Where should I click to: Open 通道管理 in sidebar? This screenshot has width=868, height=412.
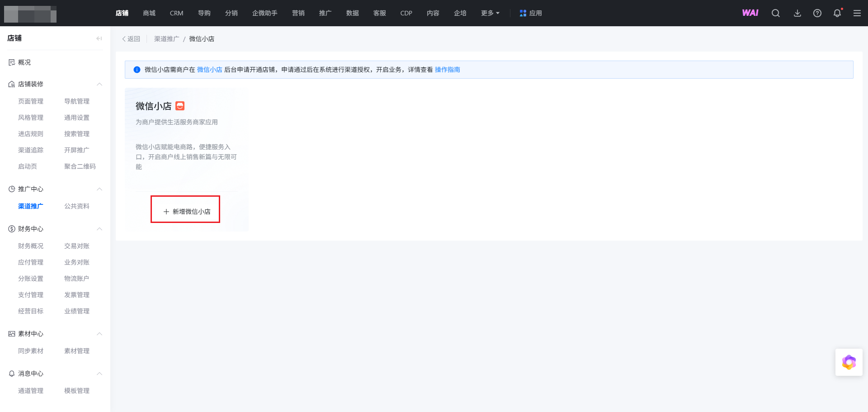[x=31, y=391]
